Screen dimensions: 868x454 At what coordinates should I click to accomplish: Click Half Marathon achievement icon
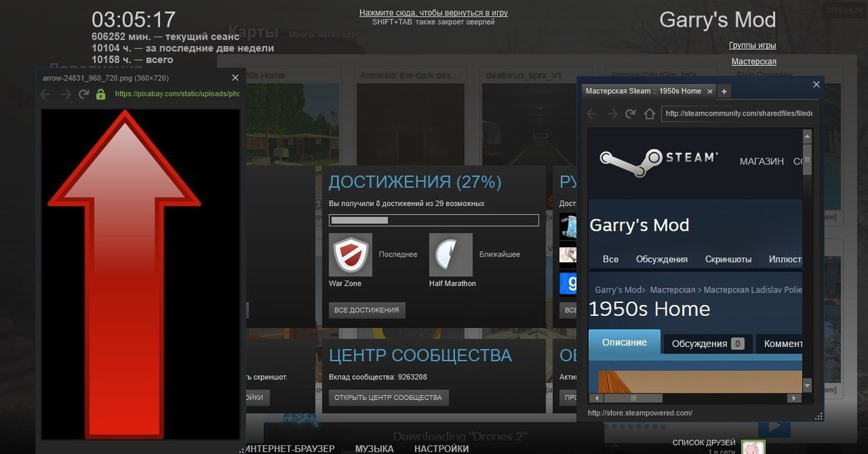click(451, 254)
